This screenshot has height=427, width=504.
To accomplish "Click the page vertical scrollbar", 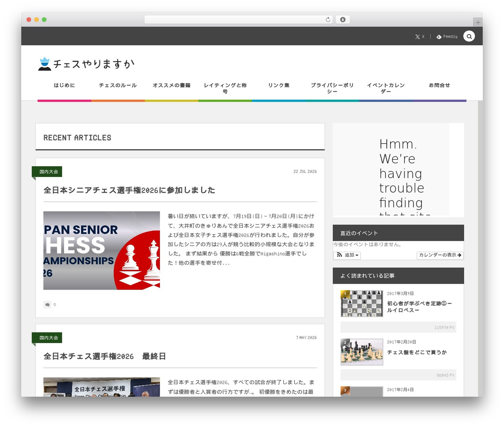I will coord(480,249).
